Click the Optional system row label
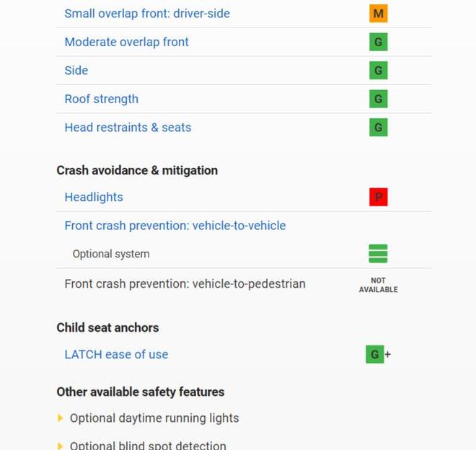The image size is (476, 450). click(x=111, y=254)
